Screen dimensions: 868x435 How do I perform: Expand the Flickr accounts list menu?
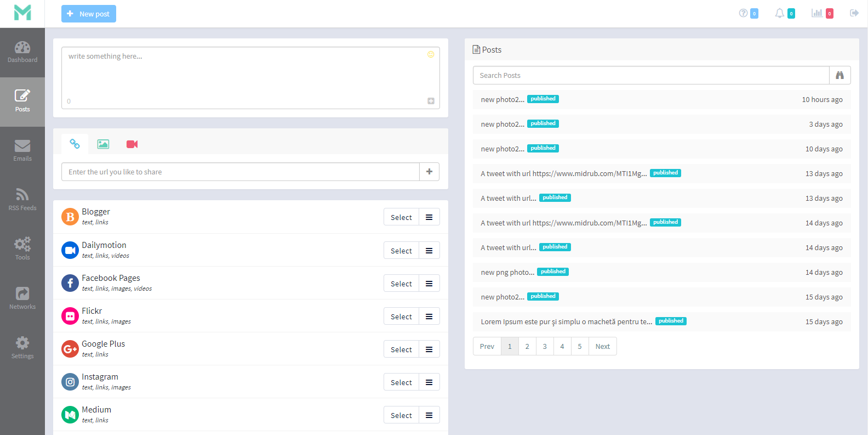pyautogui.click(x=429, y=317)
